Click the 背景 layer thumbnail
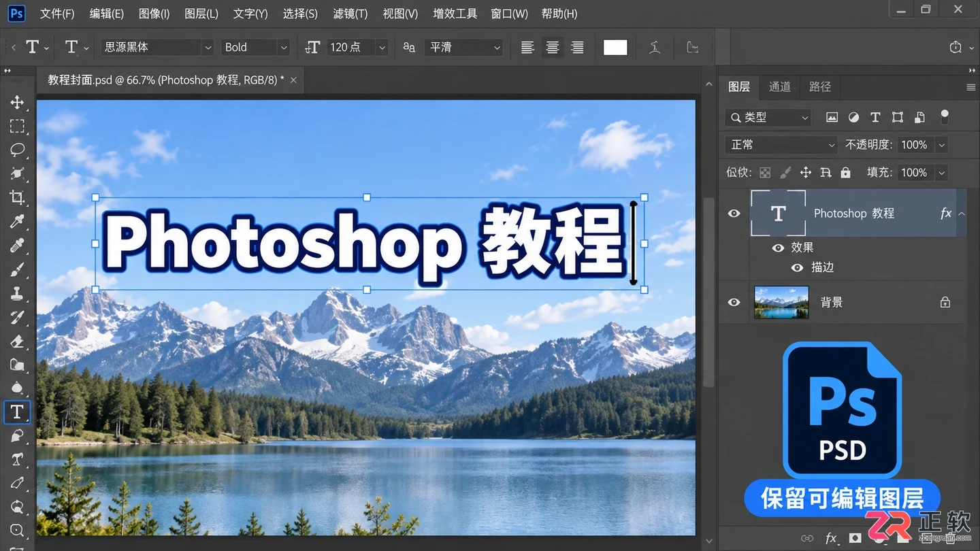Viewport: 980px width, 551px height. tap(781, 302)
